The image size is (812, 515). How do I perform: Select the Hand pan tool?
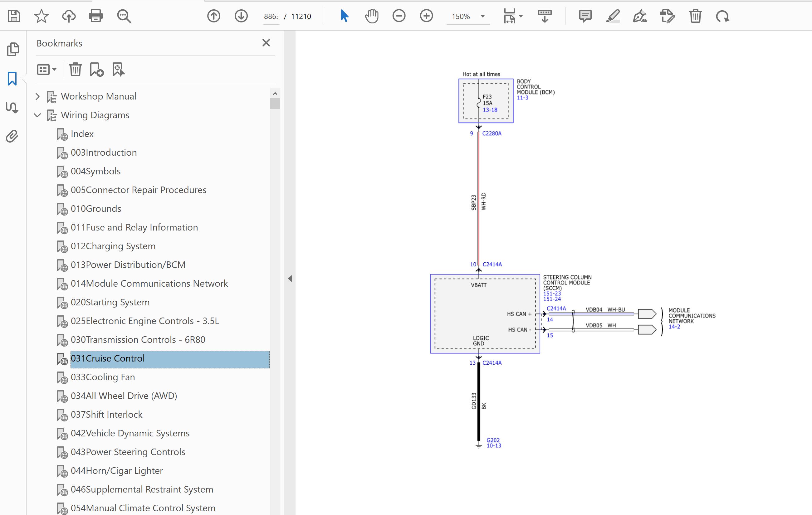[372, 16]
